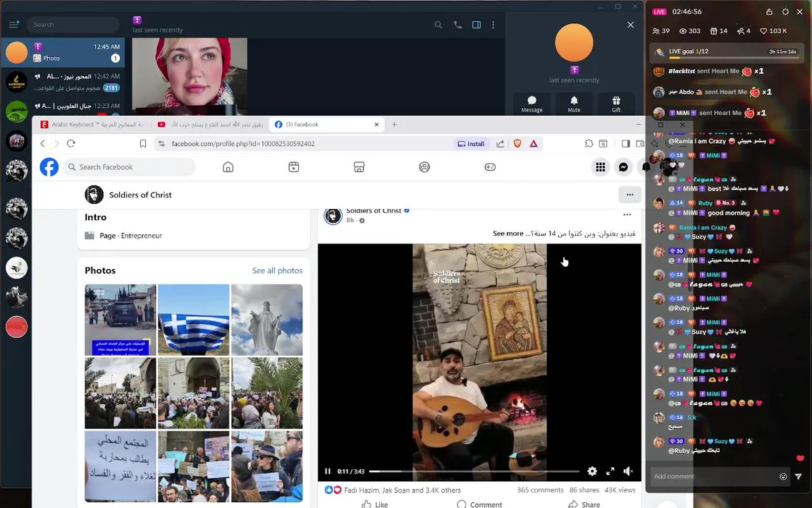The width and height of the screenshot is (812, 508).
Task: Toggle Telegram right info panel
Action: (x=476, y=25)
